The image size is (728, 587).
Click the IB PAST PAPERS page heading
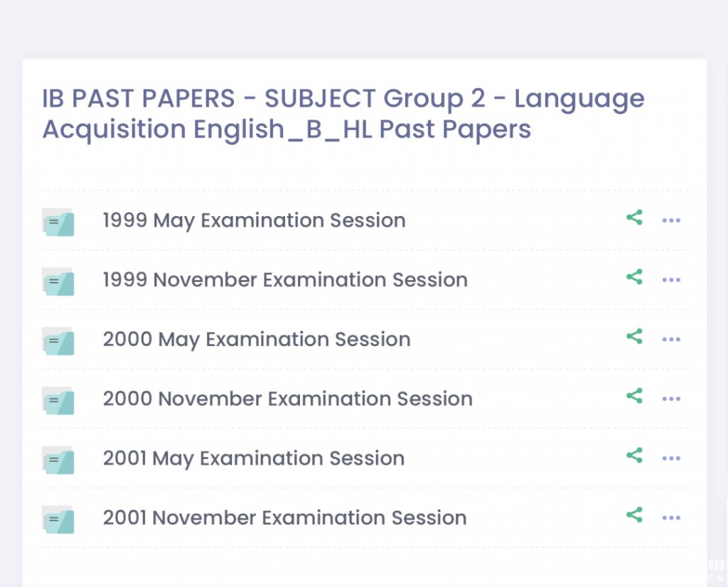click(343, 114)
